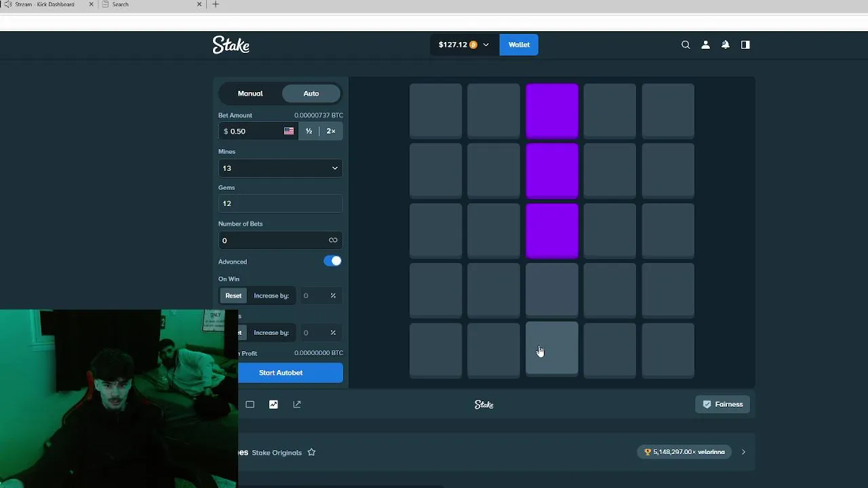Switch to the Auto tab
The height and width of the screenshot is (488, 868).
pos(311,94)
